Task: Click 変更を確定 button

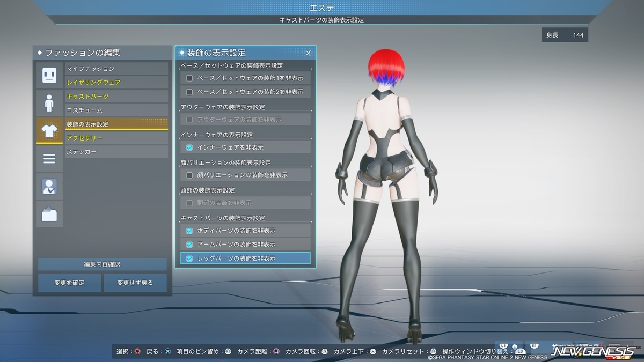Action: point(69,283)
